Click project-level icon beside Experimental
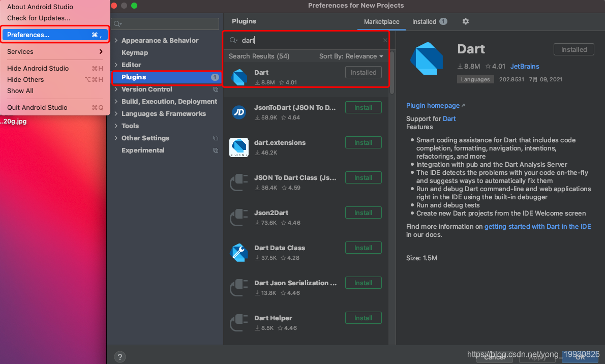The image size is (605, 364). tap(216, 150)
